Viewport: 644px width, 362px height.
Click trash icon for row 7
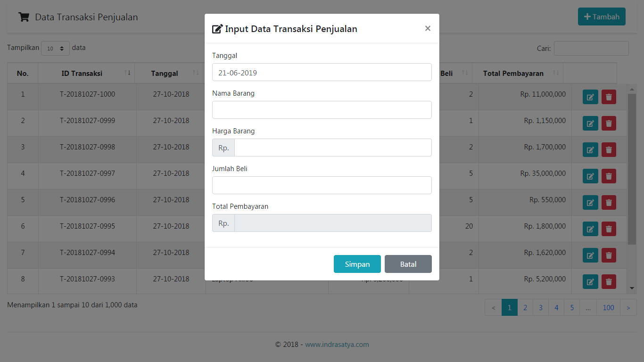[609, 255]
